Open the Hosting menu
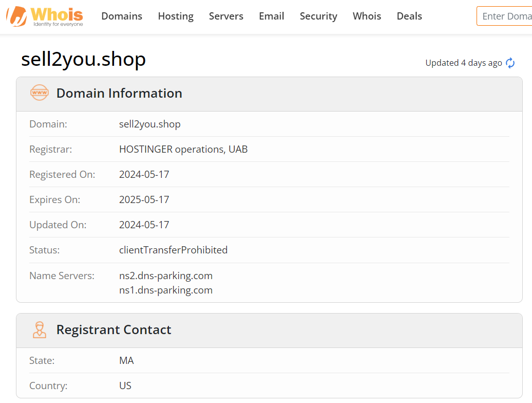532x403 pixels. pyautogui.click(x=176, y=16)
